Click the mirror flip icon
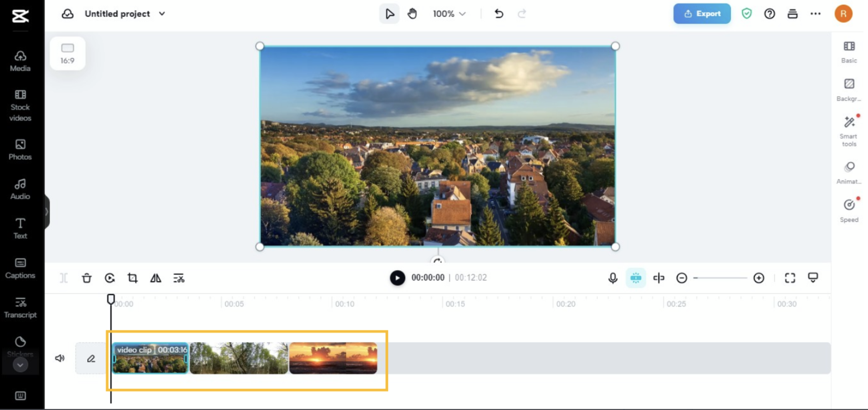Viewport: 868px width, 410px height. tap(156, 278)
